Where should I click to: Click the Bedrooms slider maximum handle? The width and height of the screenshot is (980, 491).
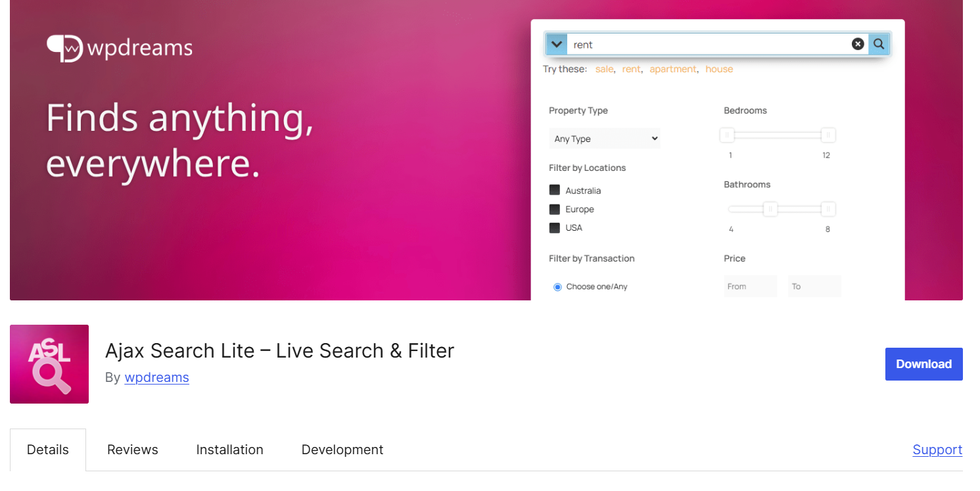828,135
